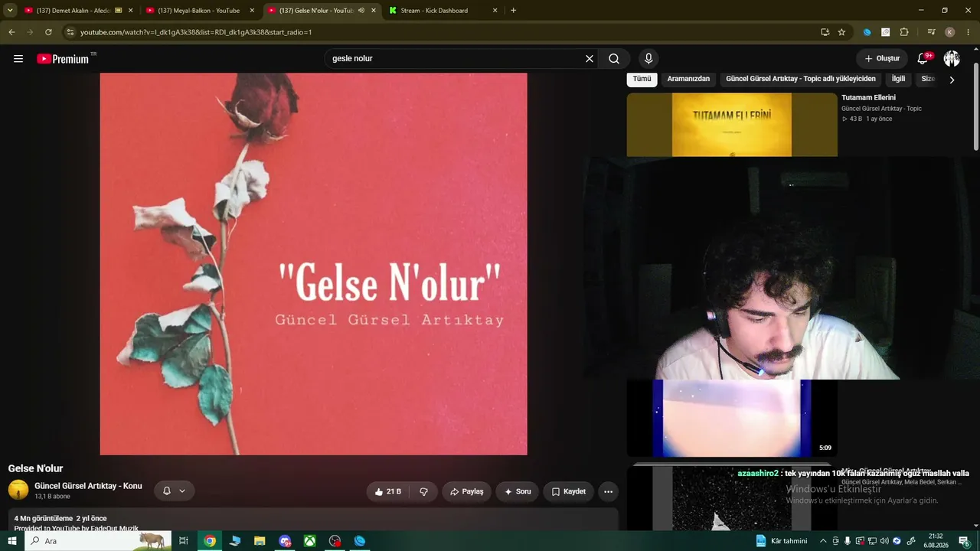
Task: Open the YouTube guide hamburger menu
Action: pos(18,59)
